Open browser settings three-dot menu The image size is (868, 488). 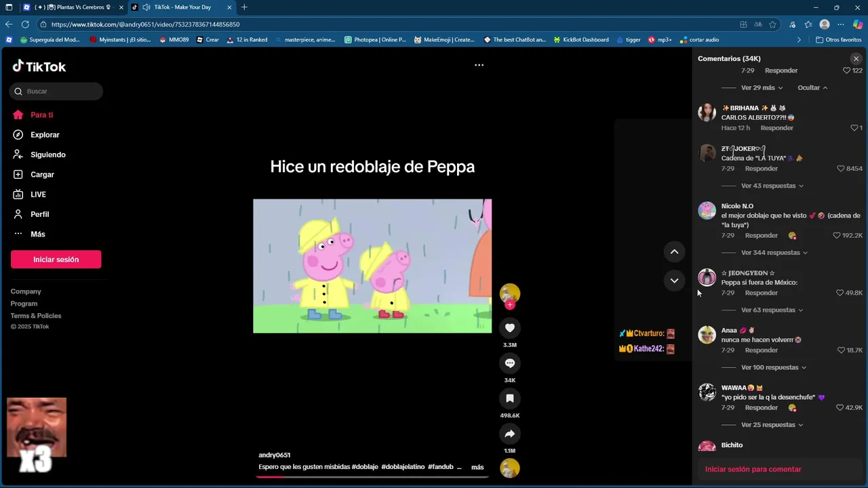[841, 24]
